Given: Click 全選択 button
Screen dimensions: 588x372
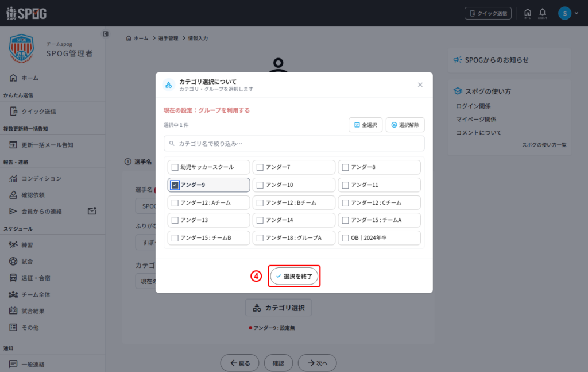Looking at the screenshot, I should [x=365, y=125].
